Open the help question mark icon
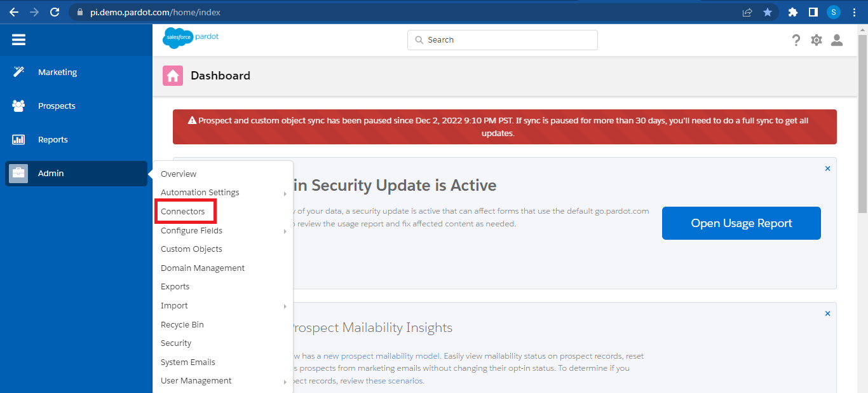This screenshot has width=868, height=393. coord(796,40)
